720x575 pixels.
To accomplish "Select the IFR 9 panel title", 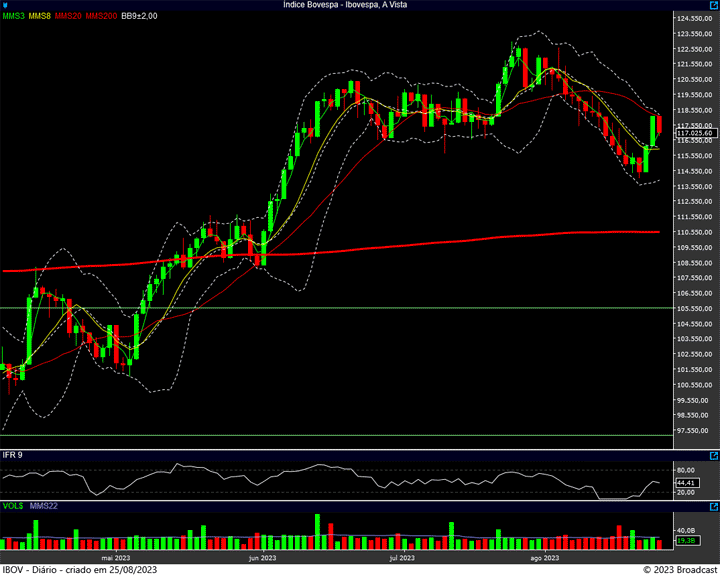I will tap(12, 455).
